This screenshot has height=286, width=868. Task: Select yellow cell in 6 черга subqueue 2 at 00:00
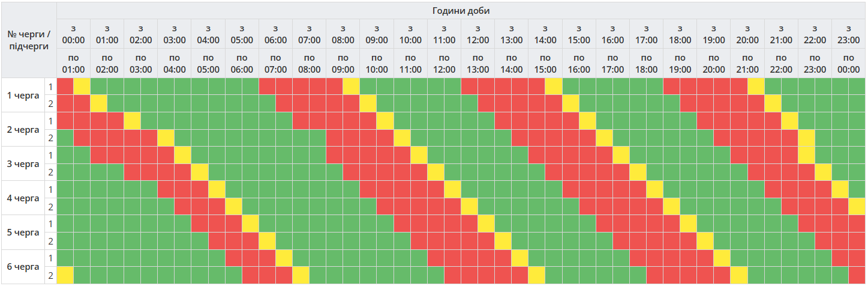tap(65, 275)
